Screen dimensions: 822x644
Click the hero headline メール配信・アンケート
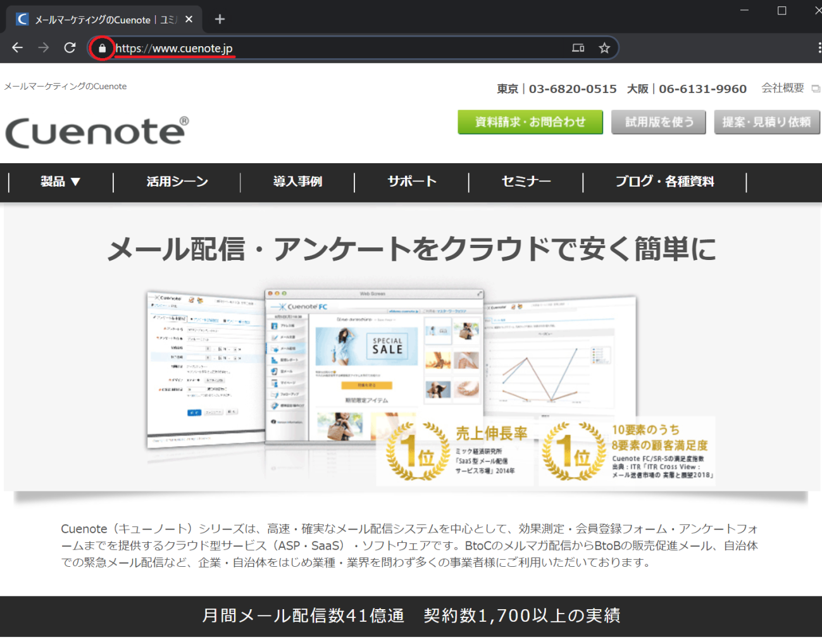coord(412,249)
